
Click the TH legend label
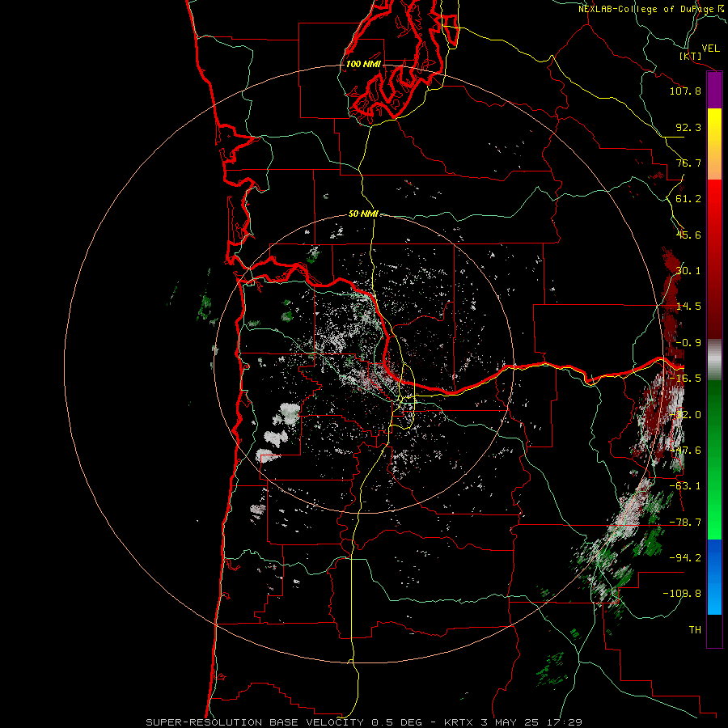(695, 630)
